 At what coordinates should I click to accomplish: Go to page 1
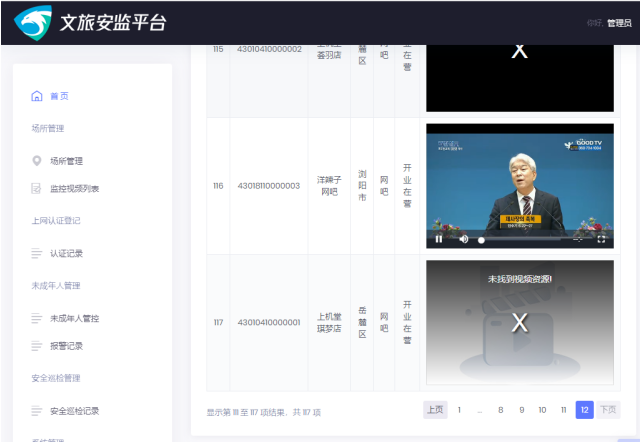(x=459, y=409)
